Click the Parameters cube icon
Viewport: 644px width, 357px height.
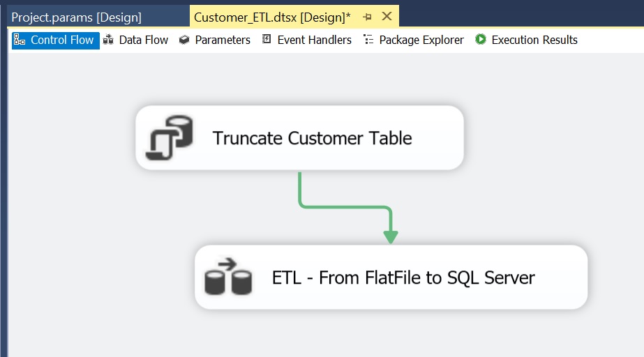(x=184, y=40)
